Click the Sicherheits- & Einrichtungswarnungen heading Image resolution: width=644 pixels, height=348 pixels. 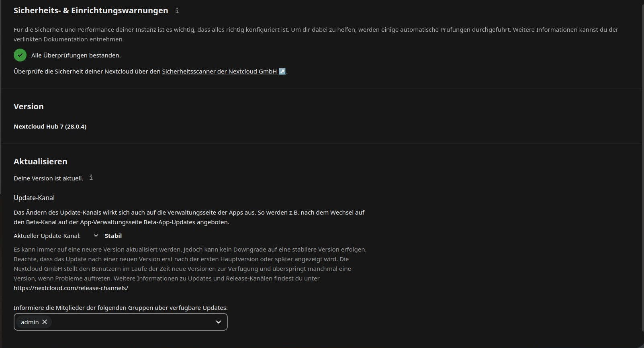(91, 11)
